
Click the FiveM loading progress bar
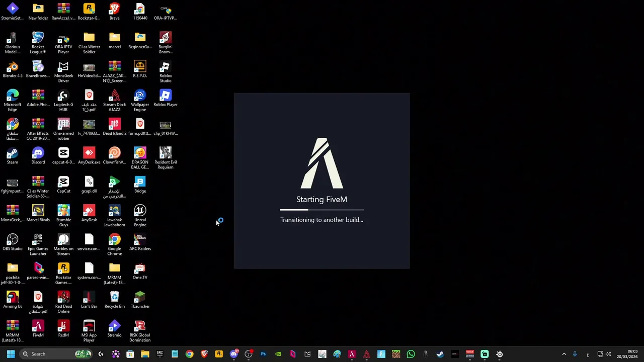coord(321,210)
